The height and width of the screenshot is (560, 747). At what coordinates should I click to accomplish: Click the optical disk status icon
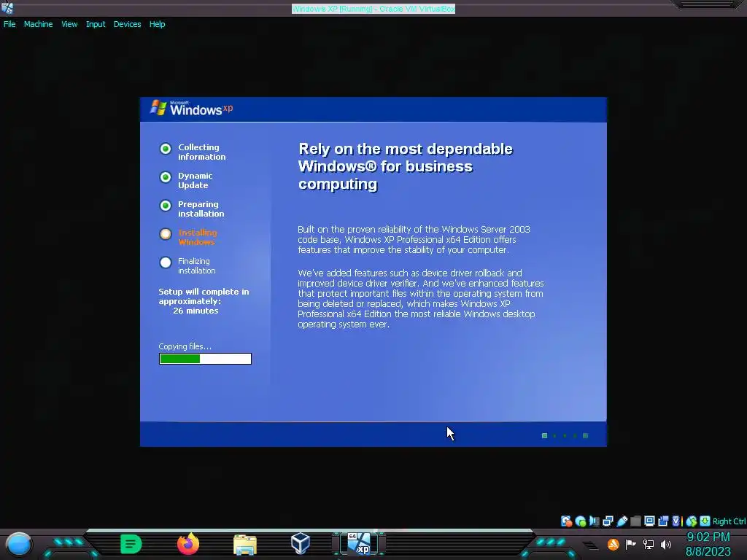click(580, 521)
